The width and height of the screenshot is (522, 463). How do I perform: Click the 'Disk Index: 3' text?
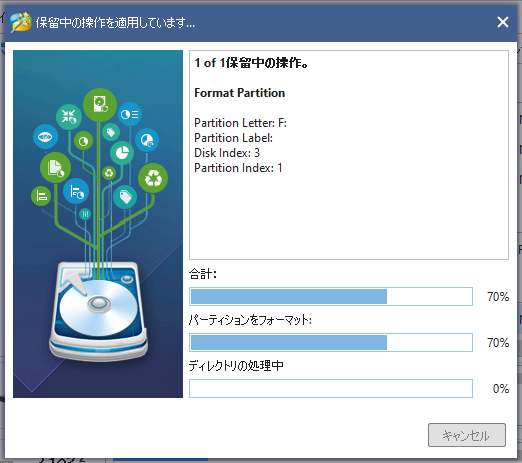pyautogui.click(x=227, y=153)
